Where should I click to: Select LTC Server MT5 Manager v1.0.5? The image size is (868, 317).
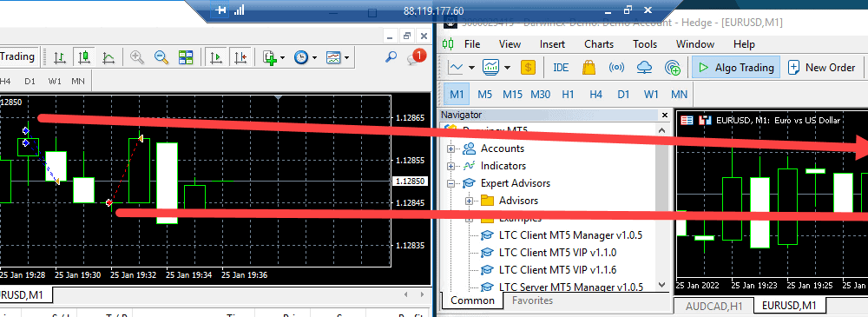pyautogui.click(x=571, y=287)
